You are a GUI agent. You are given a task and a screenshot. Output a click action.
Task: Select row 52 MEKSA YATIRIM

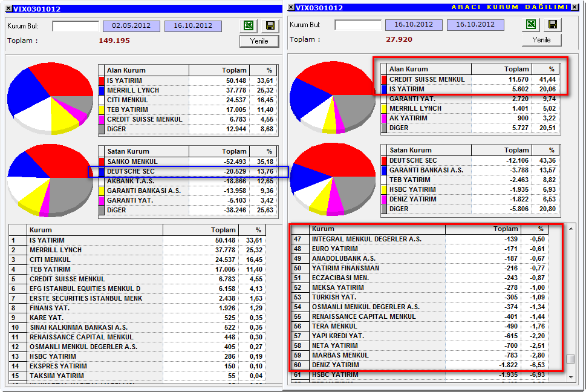point(420,288)
